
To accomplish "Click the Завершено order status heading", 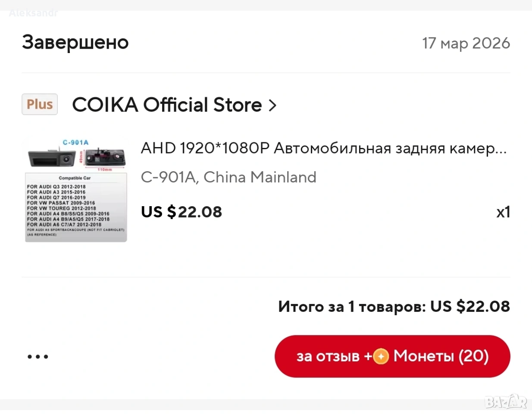I will pyautogui.click(x=75, y=42).
